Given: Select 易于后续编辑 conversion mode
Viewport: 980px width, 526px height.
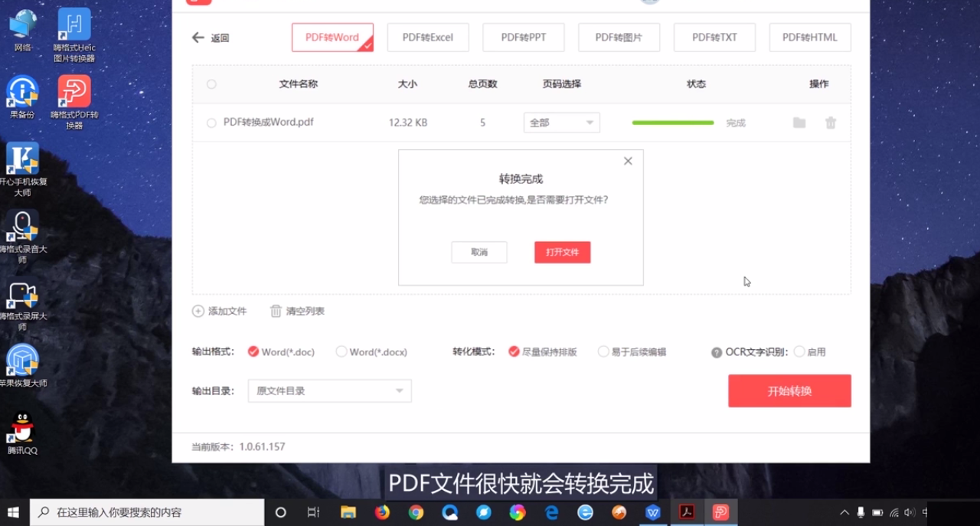Looking at the screenshot, I should 632,352.
